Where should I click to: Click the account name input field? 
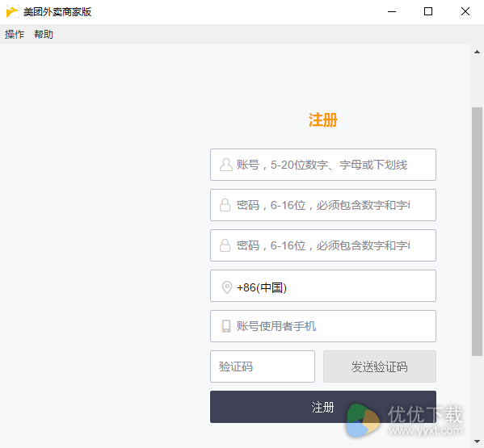(x=323, y=165)
